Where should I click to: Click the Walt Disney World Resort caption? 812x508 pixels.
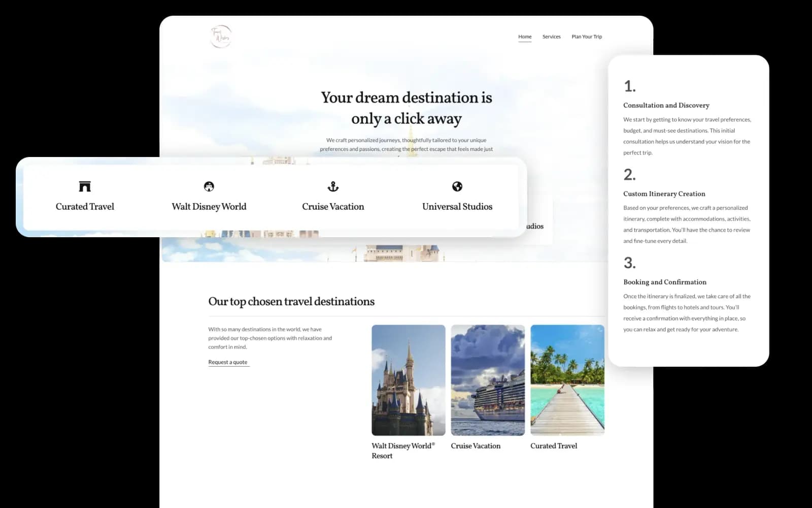point(403,451)
